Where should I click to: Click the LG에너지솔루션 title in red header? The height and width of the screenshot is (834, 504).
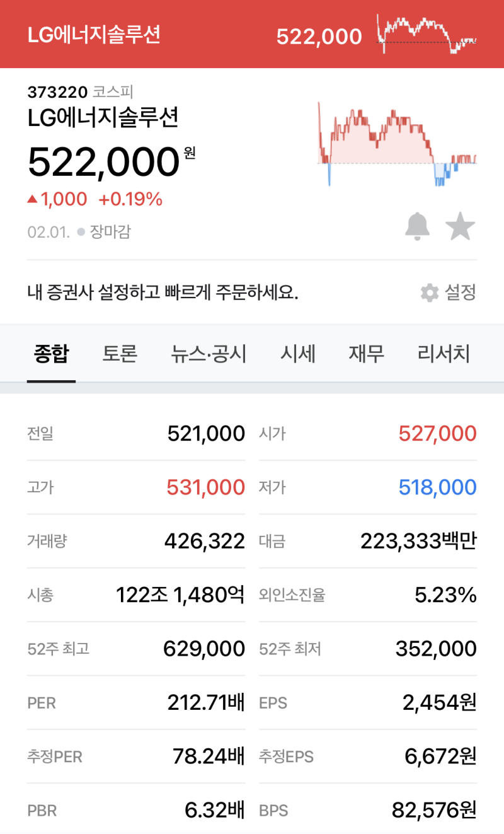tap(94, 35)
